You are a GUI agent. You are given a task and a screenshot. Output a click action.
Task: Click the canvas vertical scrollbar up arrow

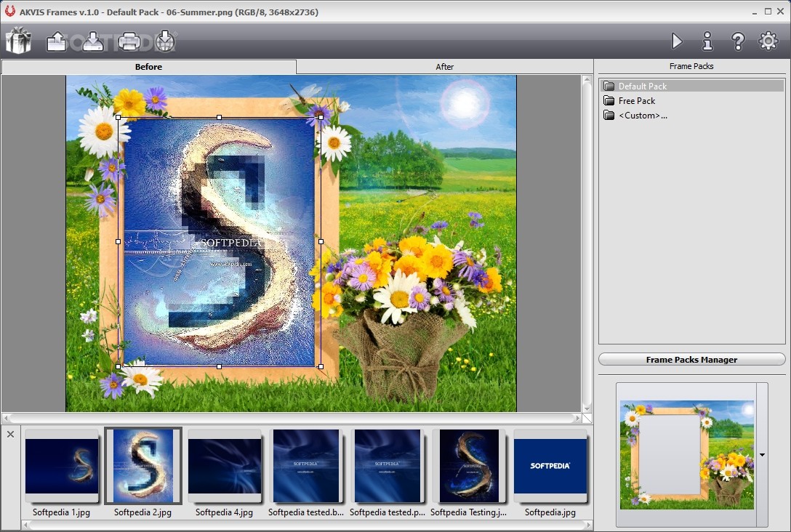click(587, 80)
